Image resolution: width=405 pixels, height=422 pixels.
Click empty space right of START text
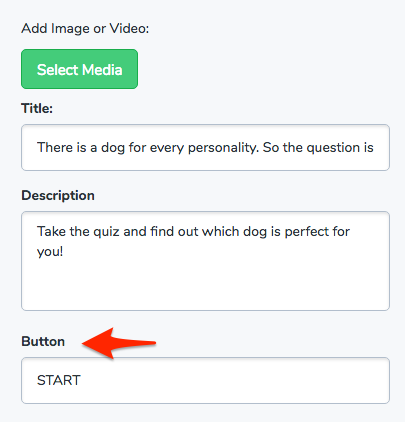click(233, 380)
